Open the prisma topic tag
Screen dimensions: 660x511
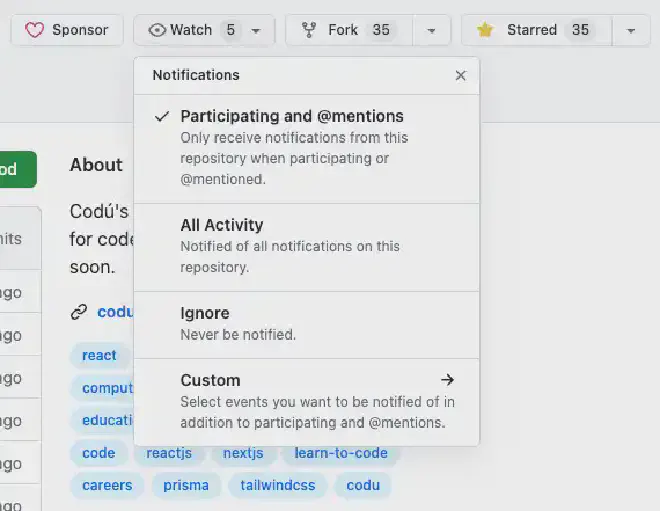187,485
